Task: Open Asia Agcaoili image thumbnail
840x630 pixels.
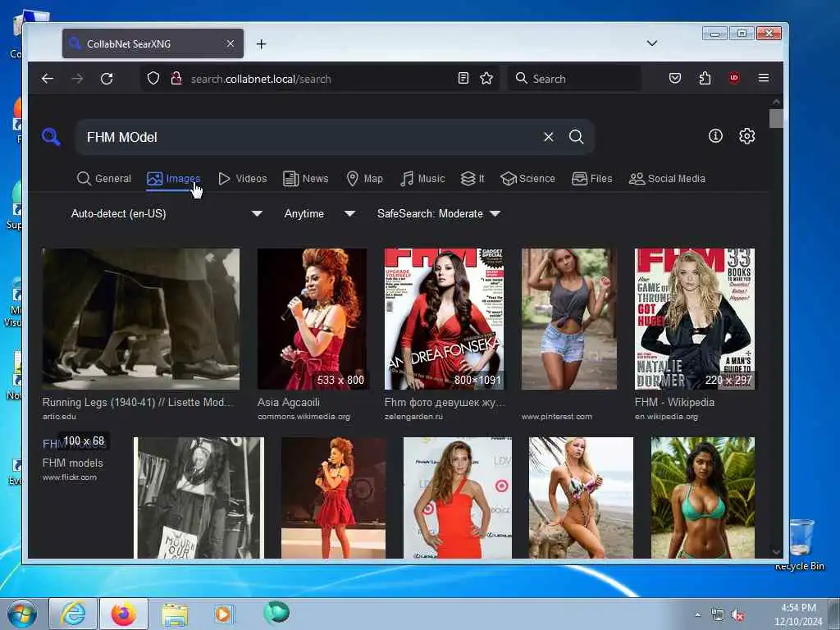Action: [312, 319]
